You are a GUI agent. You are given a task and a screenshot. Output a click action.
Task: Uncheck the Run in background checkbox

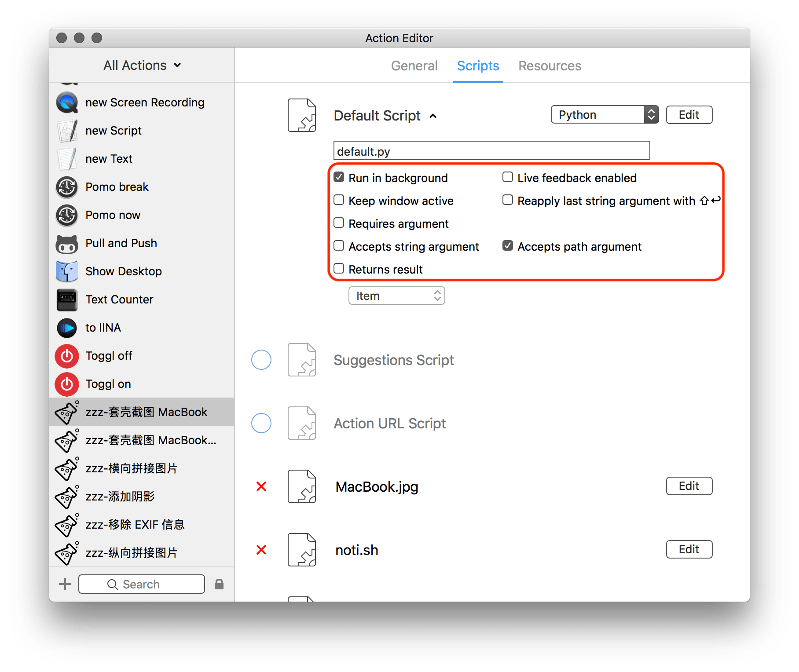(x=339, y=177)
